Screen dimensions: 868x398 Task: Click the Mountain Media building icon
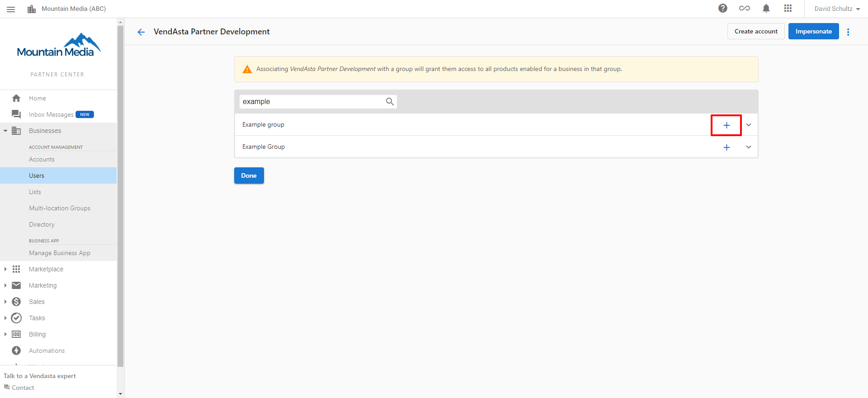[32, 9]
